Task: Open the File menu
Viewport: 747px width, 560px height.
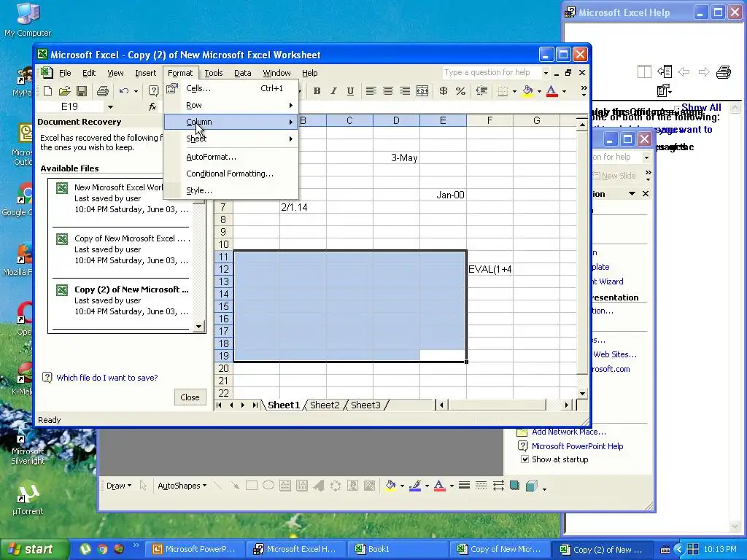Action: coord(65,73)
